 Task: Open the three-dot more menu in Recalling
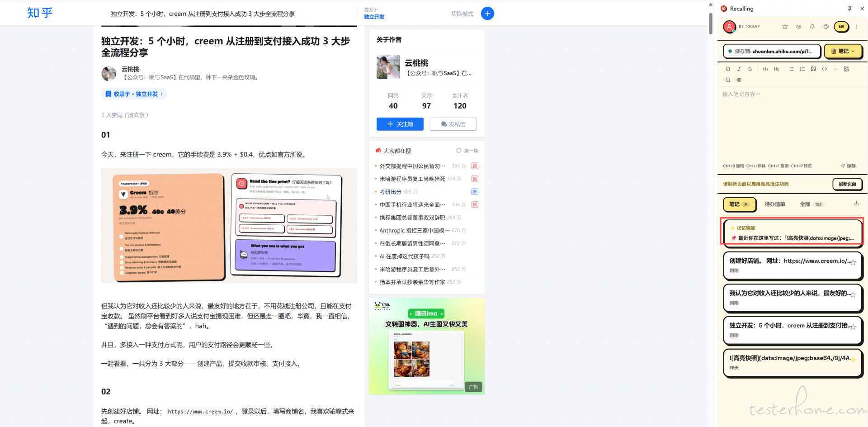point(856,27)
